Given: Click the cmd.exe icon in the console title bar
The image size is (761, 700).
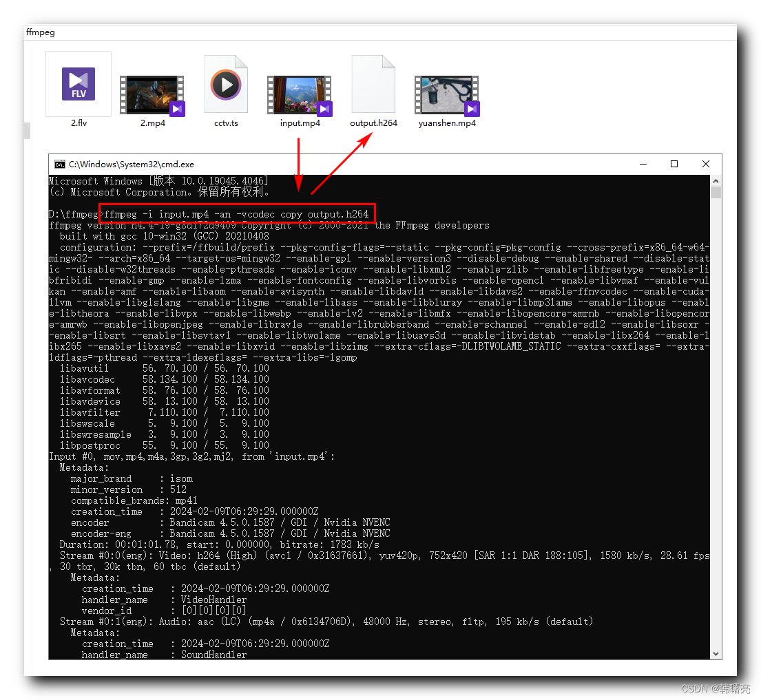Looking at the screenshot, I should (61, 164).
